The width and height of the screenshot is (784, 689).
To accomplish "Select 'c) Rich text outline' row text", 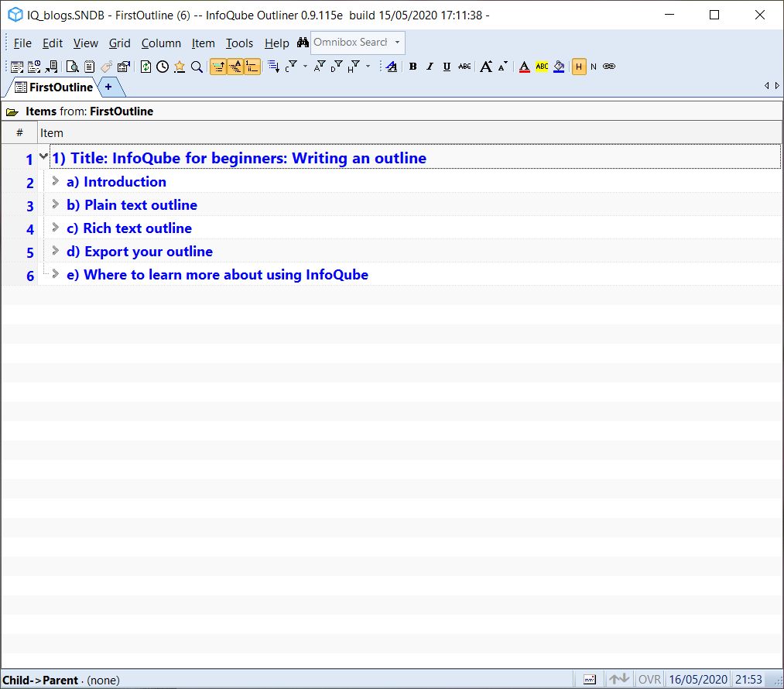I will pos(129,228).
